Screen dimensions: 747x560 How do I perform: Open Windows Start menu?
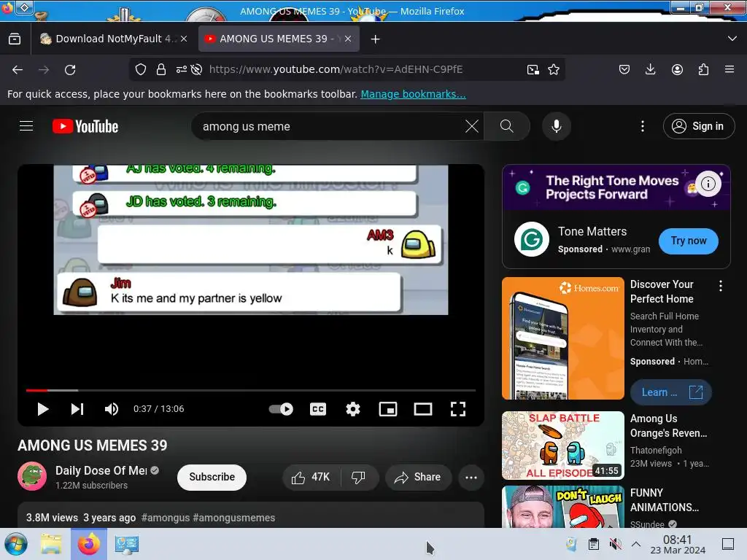tap(16, 544)
